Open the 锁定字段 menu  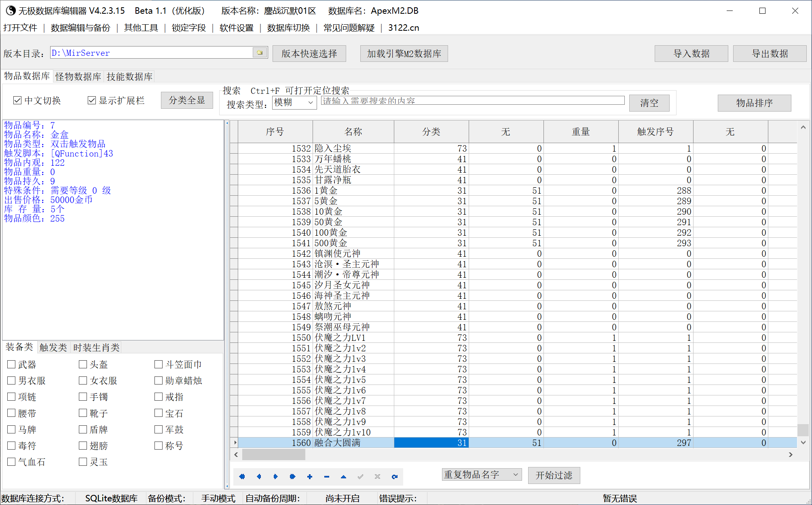(x=189, y=28)
